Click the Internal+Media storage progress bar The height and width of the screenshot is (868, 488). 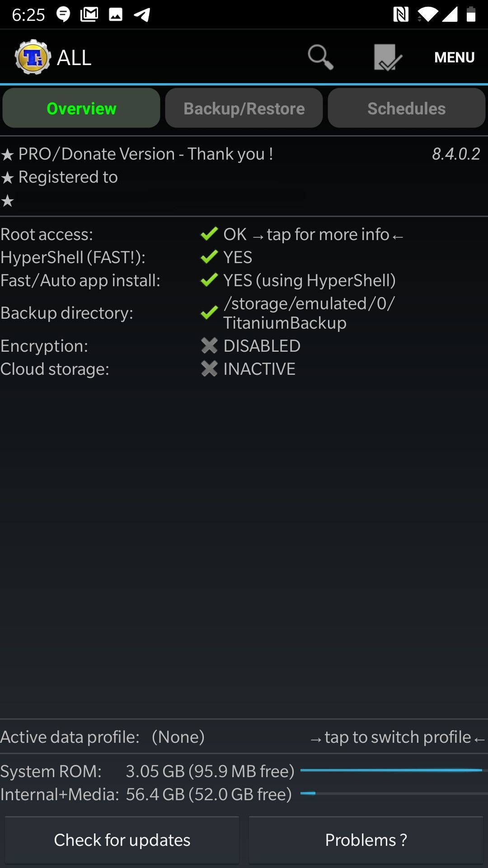pyautogui.click(x=393, y=792)
